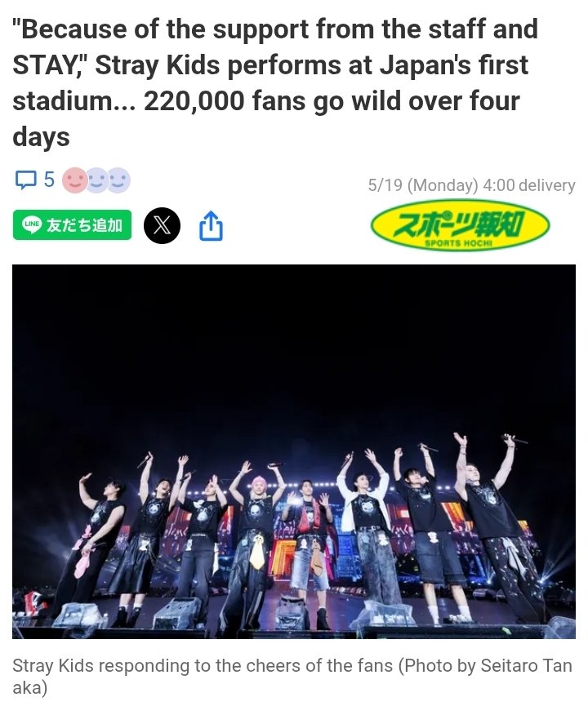Screen dimensions: 588x724
Task: Open the Stray Kids concert photo
Action: [x=294, y=451]
